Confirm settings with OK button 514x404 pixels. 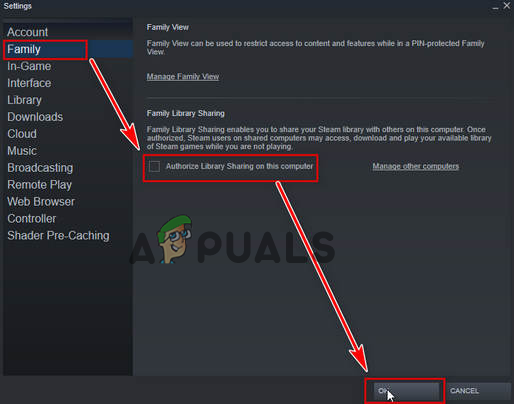pyautogui.click(x=406, y=391)
